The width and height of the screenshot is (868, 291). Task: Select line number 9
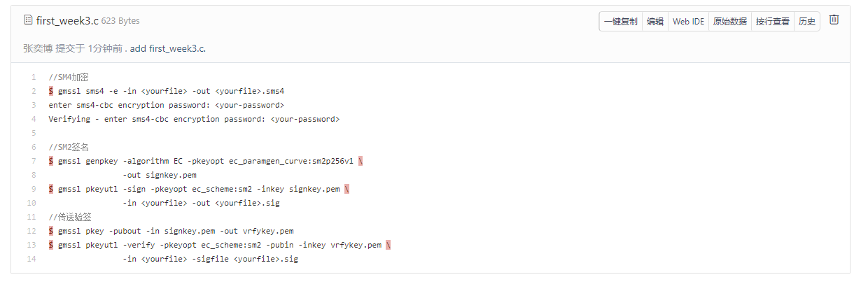coord(34,189)
